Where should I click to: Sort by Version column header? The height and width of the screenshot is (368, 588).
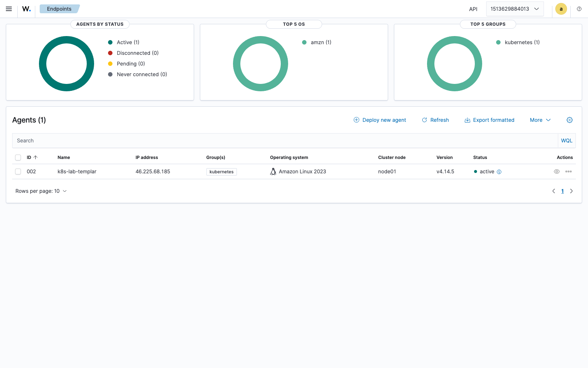[x=445, y=158]
